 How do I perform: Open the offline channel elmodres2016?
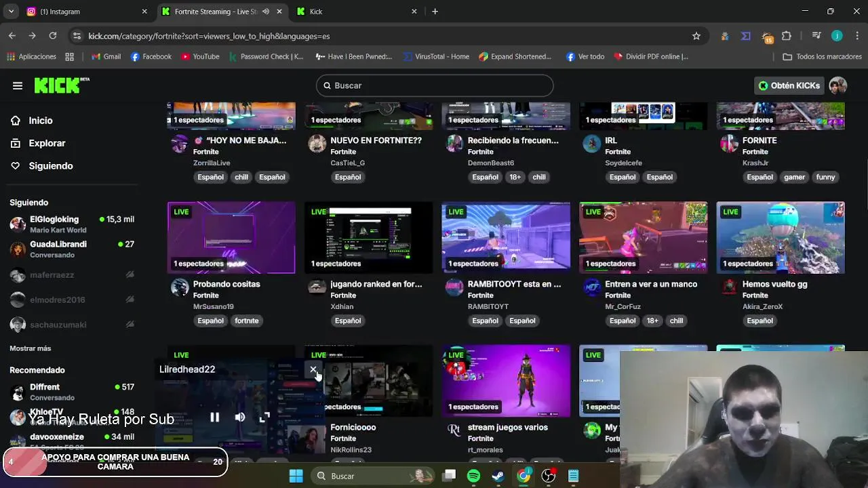[x=71, y=300]
